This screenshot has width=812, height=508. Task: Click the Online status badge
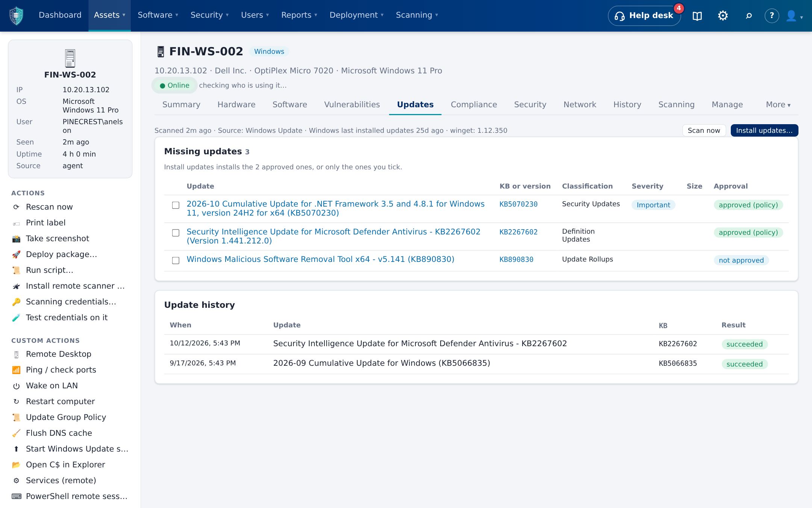point(174,85)
